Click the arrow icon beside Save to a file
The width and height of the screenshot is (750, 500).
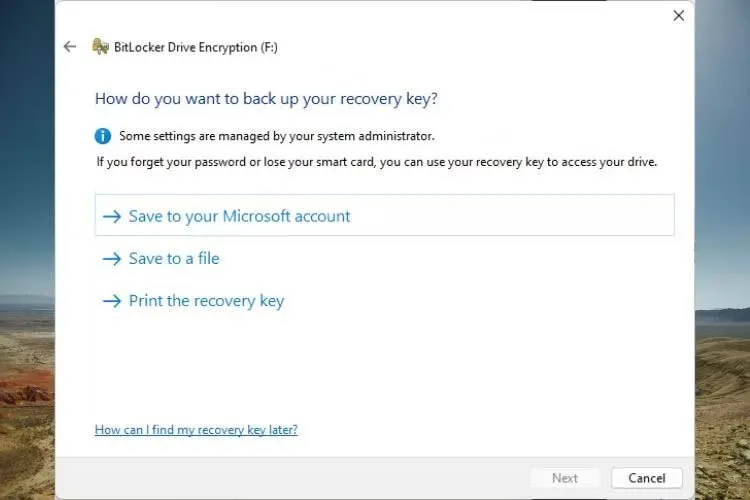pos(111,258)
